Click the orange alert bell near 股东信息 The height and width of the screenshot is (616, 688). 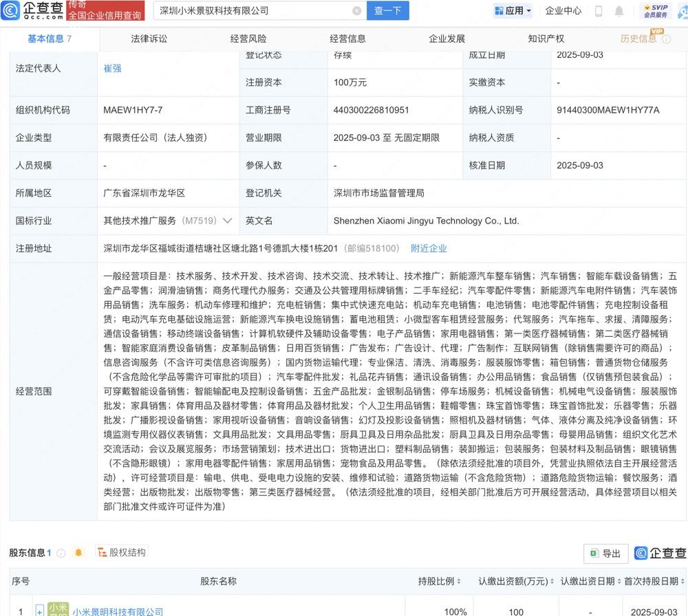tap(78, 553)
